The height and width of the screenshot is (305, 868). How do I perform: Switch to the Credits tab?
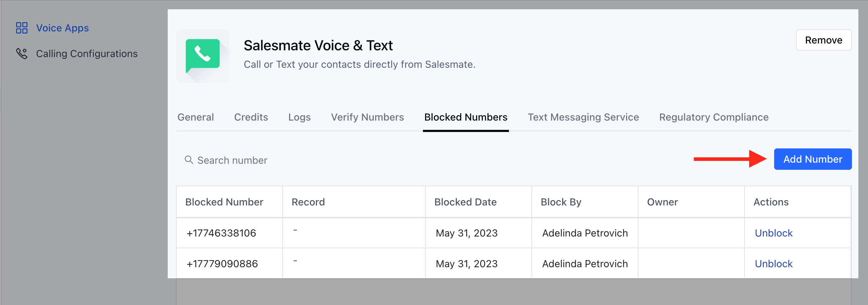251,117
